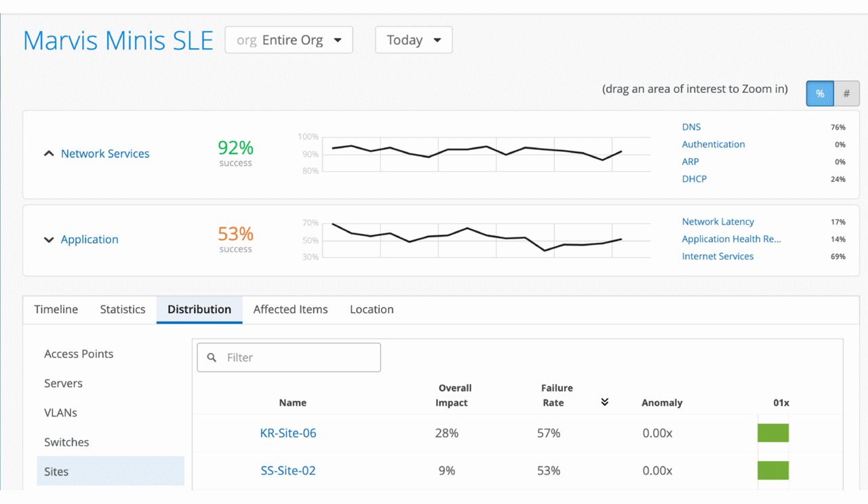868x504 pixels.
Task: Click into the Filter text field
Action: [298, 357]
